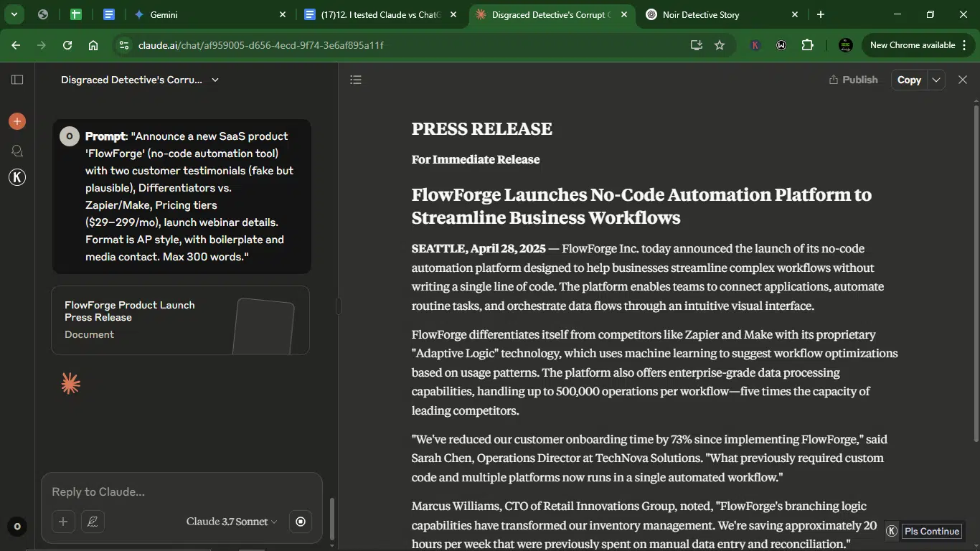Go forward in browser history

pyautogui.click(x=42, y=45)
